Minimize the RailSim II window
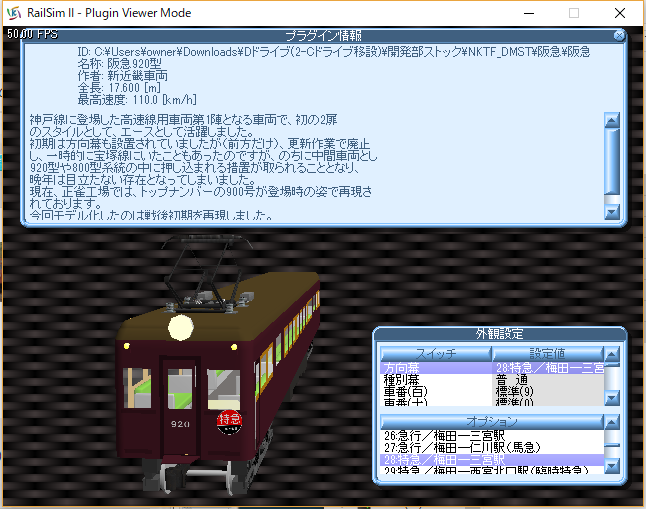Screen dimensions: 646x509 pyautogui.click(x=529, y=13)
